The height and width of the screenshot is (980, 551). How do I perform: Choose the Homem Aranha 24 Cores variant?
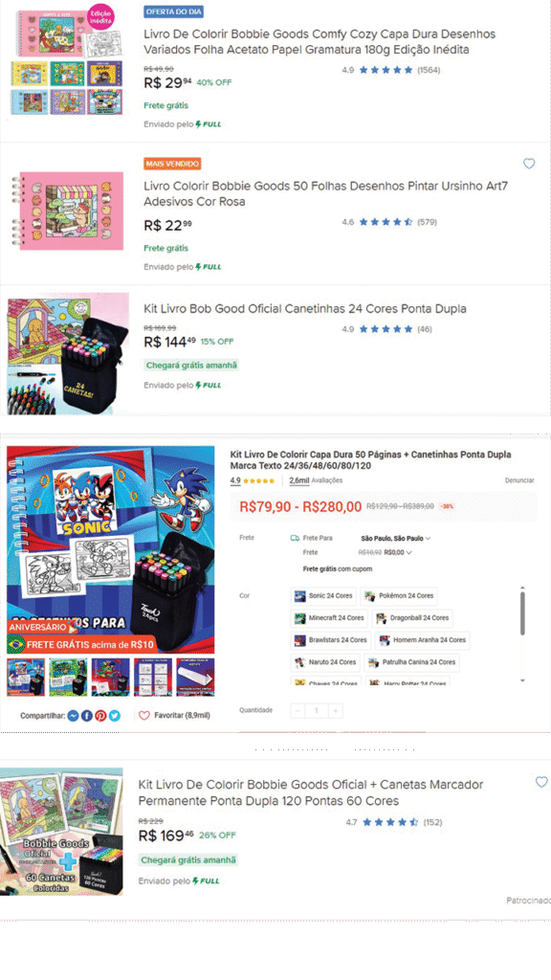coord(422,640)
